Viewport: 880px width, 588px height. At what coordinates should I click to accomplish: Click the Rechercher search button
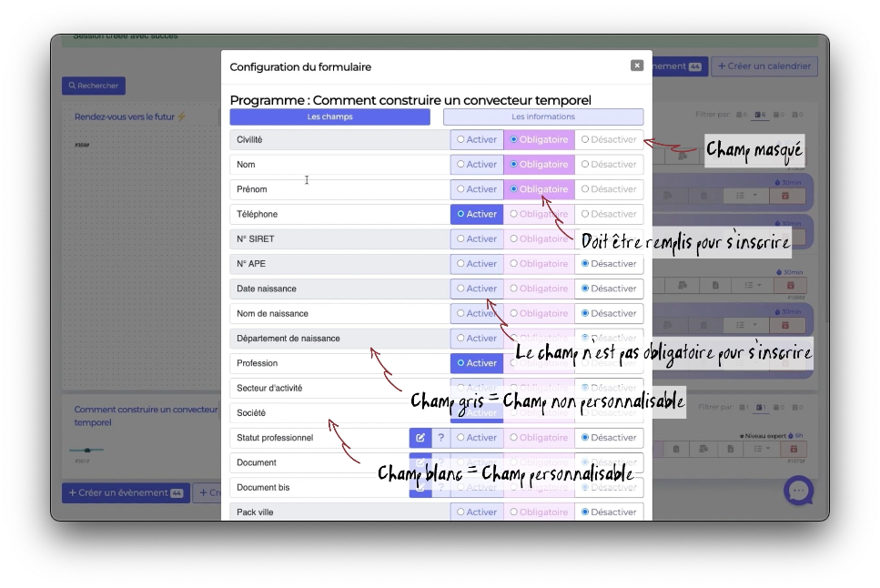tap(94, 86)
